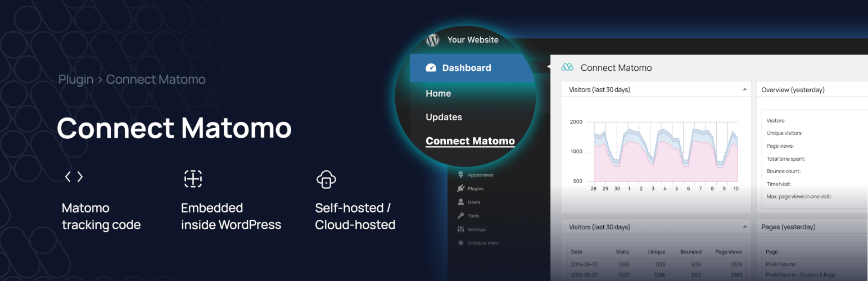Click the Tools wrench icon

(x=461, y=215)
